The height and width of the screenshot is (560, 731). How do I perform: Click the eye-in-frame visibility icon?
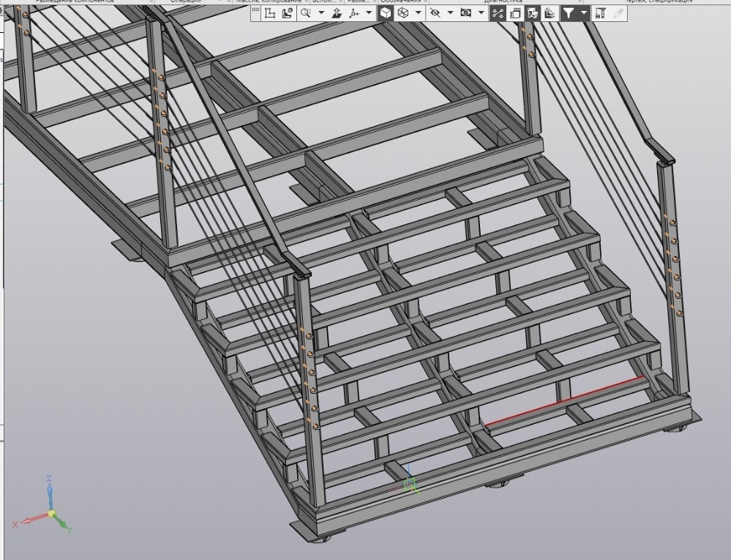[465, 13]
